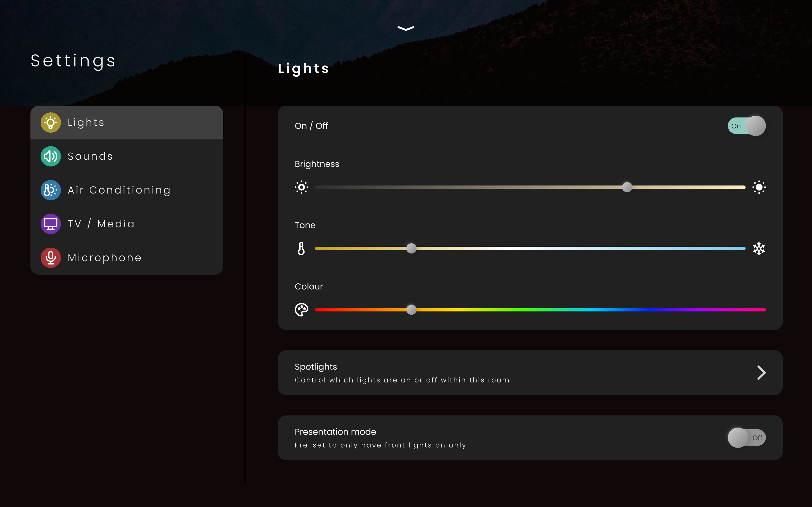Click the yellow lightbulb Lights icon
The image size is (812, 507).
click(51, 123)
